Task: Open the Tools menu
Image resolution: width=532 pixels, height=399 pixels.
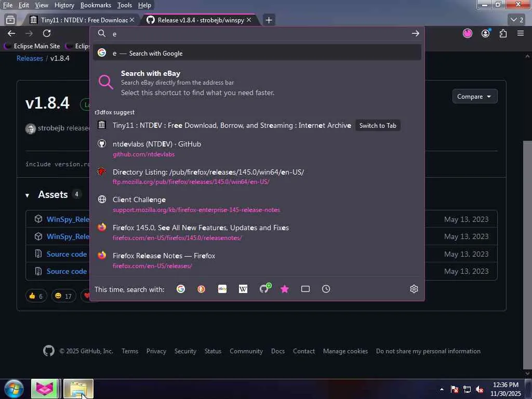Action: pos(125,5)
